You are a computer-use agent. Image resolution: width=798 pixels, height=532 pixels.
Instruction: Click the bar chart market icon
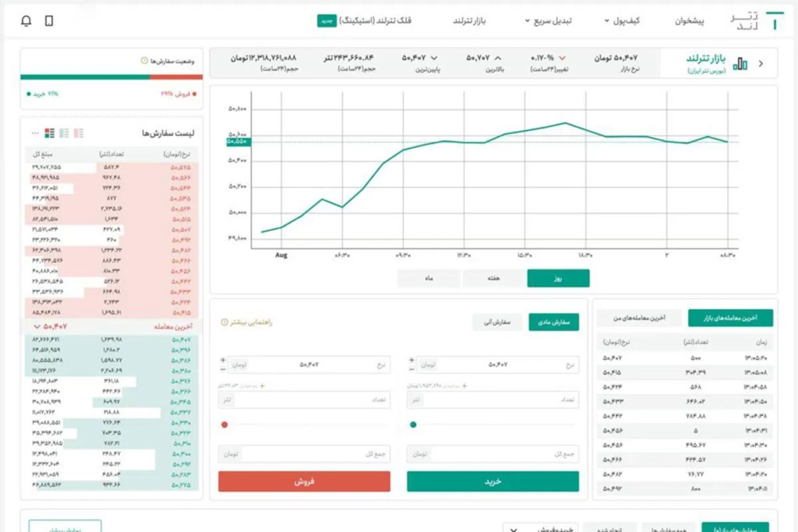pos(740,64)
